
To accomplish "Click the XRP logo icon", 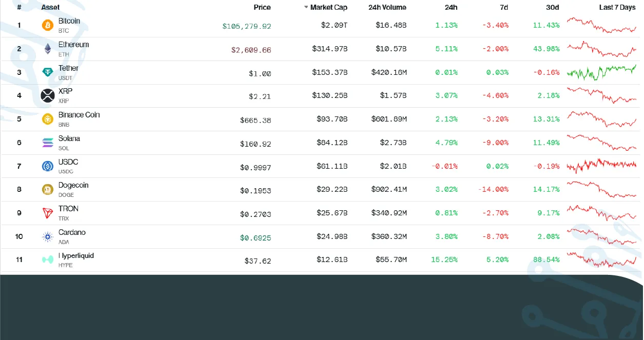I will pos(47,95).
